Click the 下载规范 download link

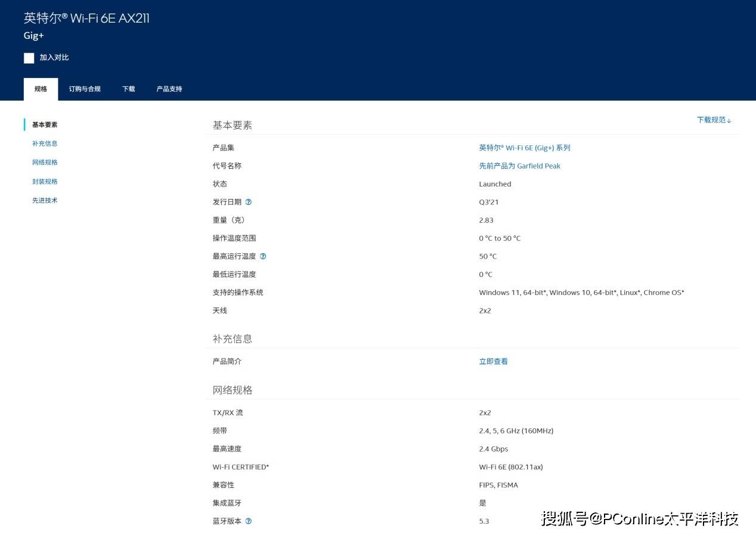[x=714, y=120]
